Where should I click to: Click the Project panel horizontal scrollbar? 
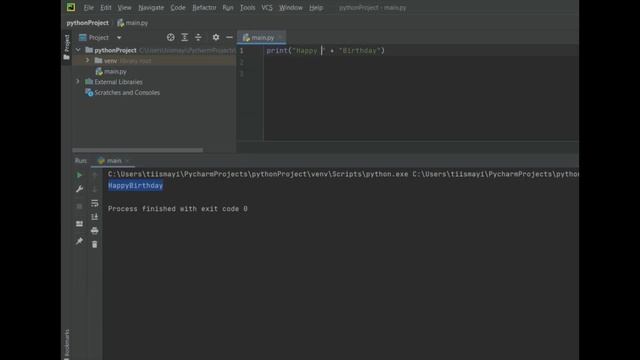(x=138, y=150)
